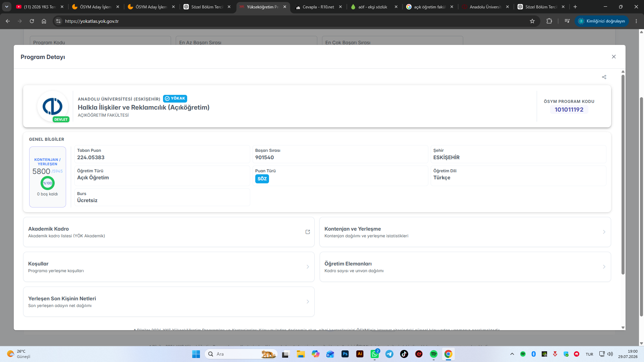Image resolution: width=644 pixels, height=362 pixels.
Task: Close the Cevapla - R10.net tab
Action: [340, 7]
